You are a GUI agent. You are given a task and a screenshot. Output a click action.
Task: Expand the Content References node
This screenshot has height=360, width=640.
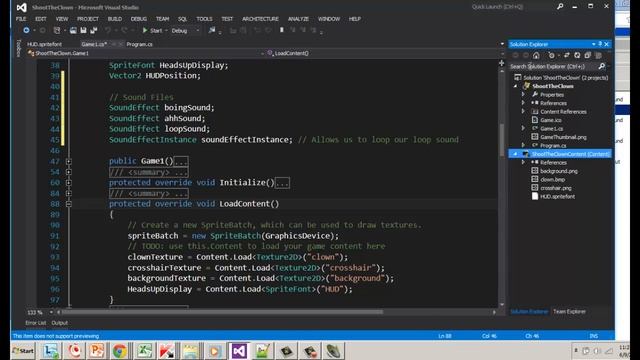pyautogui.click(x=523, y=111)
